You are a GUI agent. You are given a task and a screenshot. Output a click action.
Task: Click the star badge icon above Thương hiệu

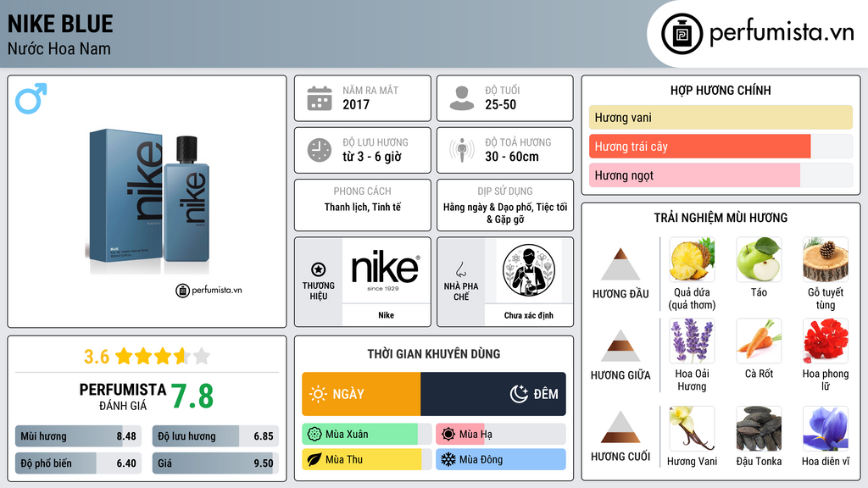point(319,269)
